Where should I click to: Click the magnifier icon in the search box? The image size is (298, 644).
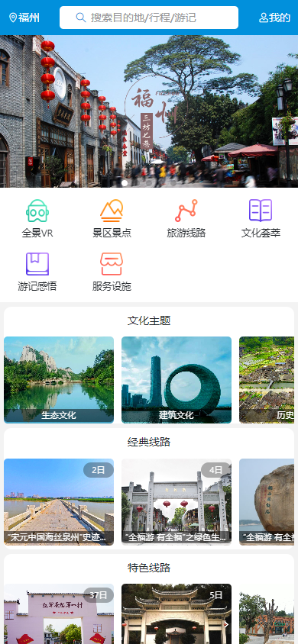[x=80, y=18]
